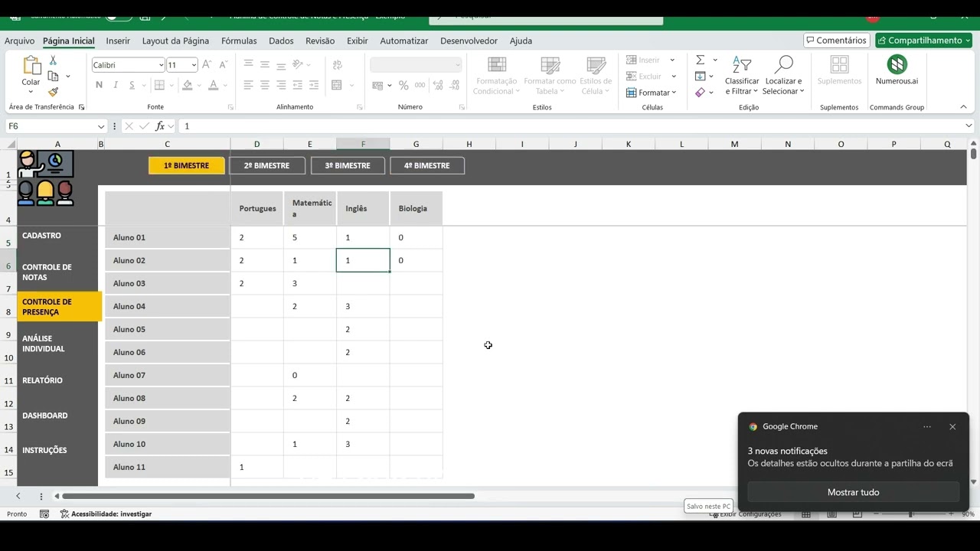Image resolution: width=980 pixels, height=551 pixels.
Task: Open Classificar e Filtrar menu
Action: click(742, 76)
